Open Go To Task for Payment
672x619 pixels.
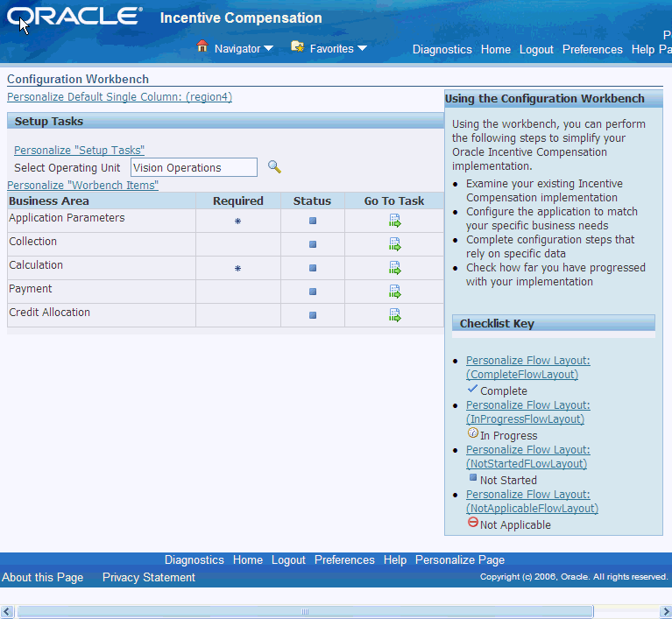[395, 292]
